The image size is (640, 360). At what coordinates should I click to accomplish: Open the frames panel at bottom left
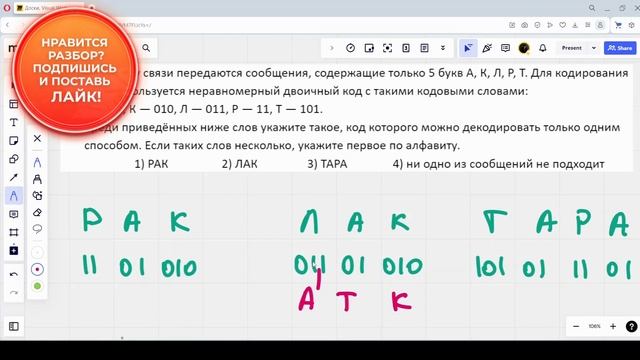[13, 327]
